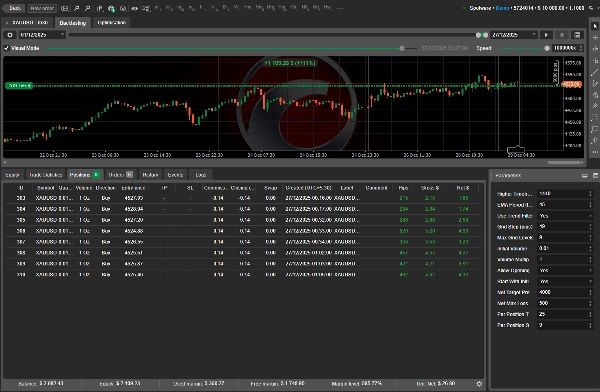Click the date range slider end handle
The height and width of the screenshot is (392, 600).
[x=486, y=35]
